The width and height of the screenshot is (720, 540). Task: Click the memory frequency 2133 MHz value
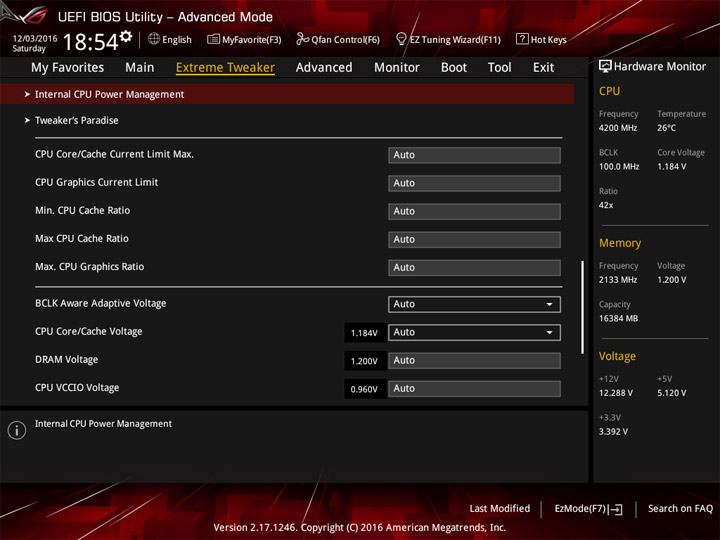pyautogui.click(x=618, y=279)
